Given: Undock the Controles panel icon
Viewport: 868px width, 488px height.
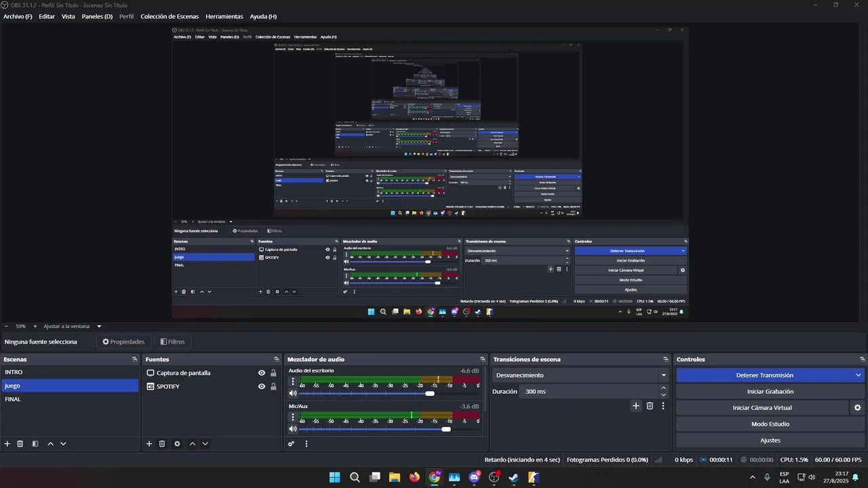Looking at the screenshot, I should coord(863,359).
